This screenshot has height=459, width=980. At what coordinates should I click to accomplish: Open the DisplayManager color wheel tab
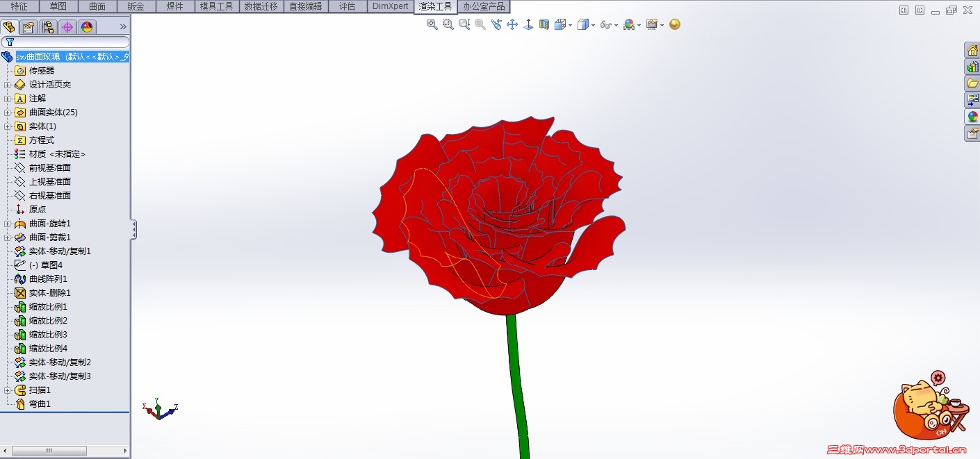coord(87,27)
